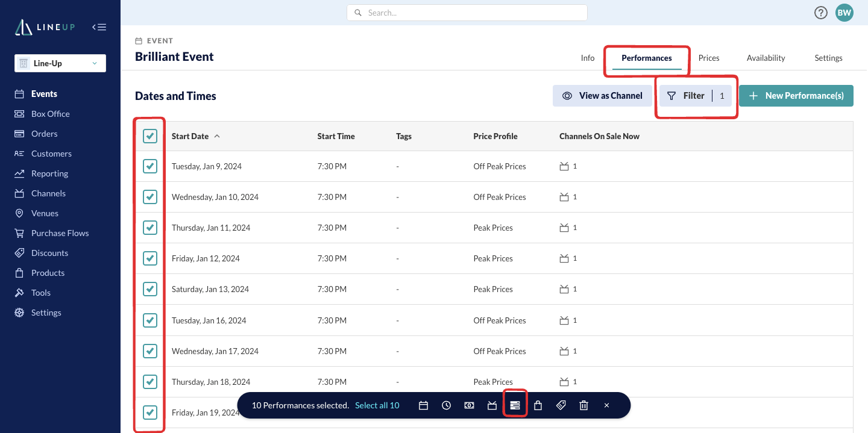Open the help question mark icon

820,13
